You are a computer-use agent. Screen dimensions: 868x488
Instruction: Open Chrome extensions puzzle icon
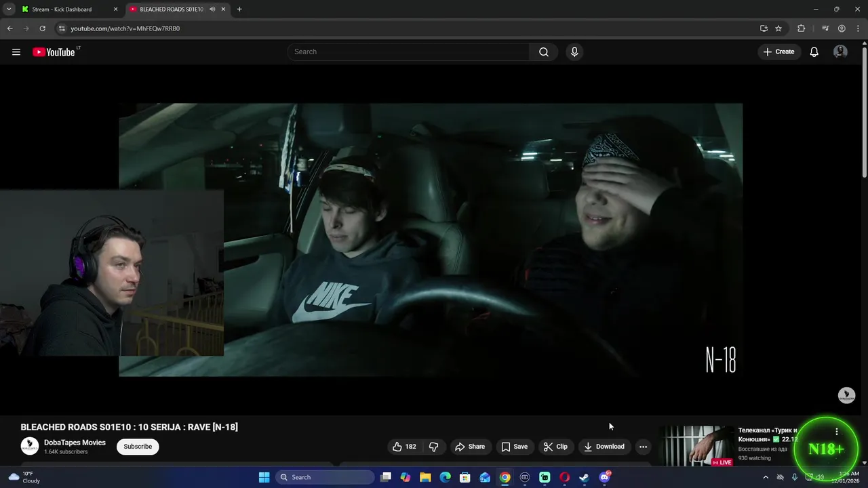(x=802, y=28)
